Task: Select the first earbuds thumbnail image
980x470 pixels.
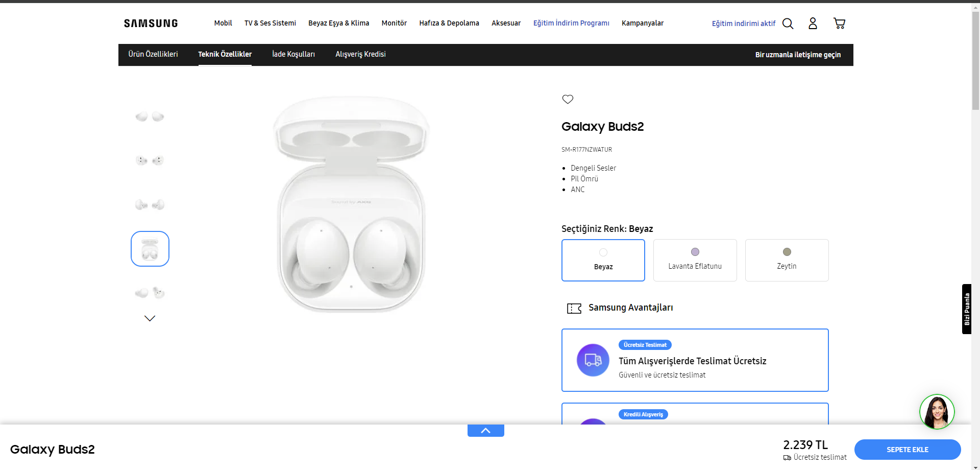Action: coord(150,116)
